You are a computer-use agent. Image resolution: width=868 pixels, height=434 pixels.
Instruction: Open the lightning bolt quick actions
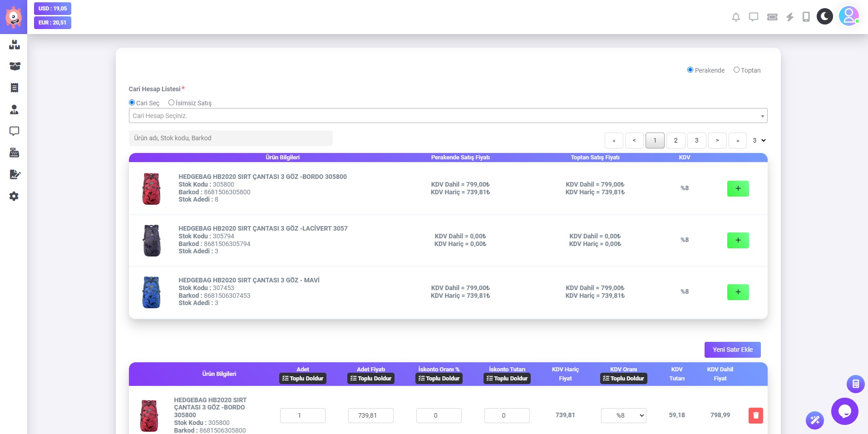point(790,17)
